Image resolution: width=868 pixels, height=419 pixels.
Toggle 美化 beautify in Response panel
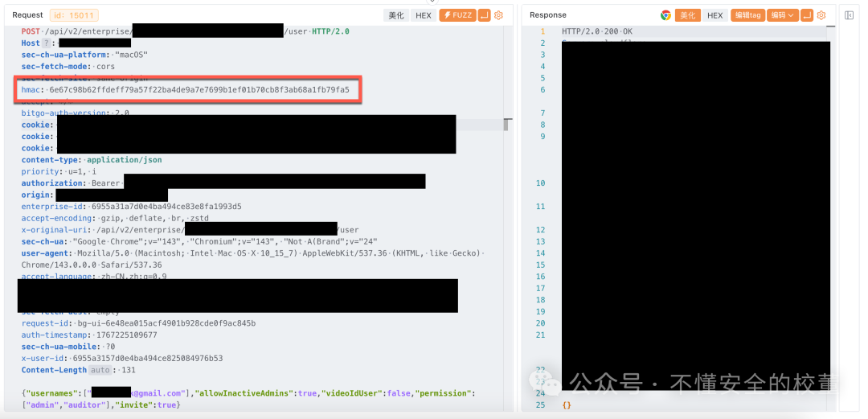coord(688,15)
